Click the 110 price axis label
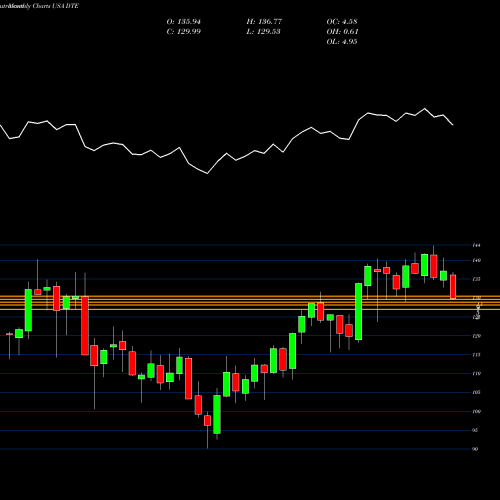The image size is (500, 500). coord(477,374)
